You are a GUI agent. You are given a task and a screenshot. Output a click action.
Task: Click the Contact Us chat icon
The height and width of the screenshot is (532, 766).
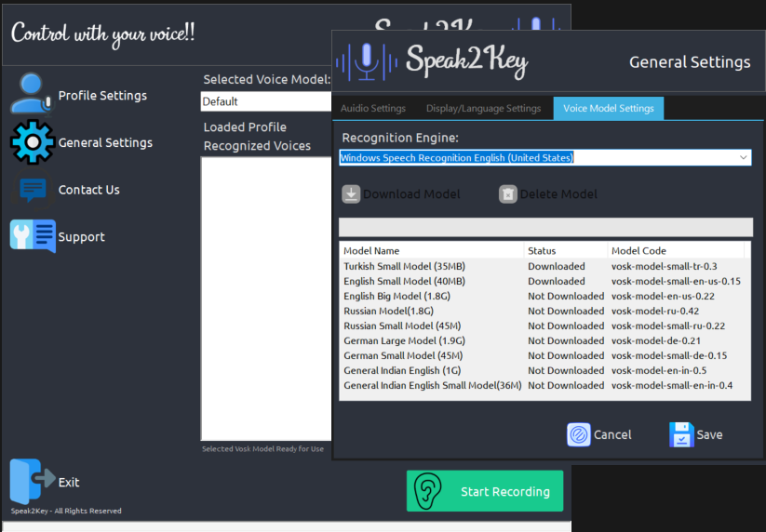pyautogui.click(x=33, y=190)
